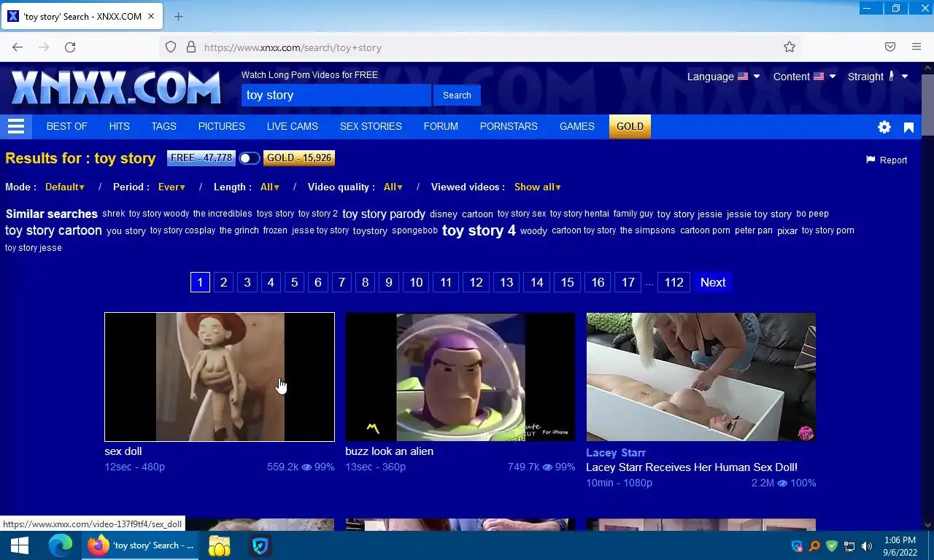Screen dimensions: 934x560
Task: Click the 'spongebob' similar search link
Action: 414,231
